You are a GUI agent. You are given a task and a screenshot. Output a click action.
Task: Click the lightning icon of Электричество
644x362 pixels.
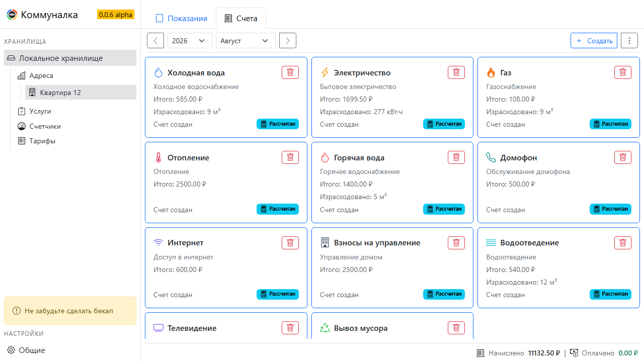coord(325,72)
